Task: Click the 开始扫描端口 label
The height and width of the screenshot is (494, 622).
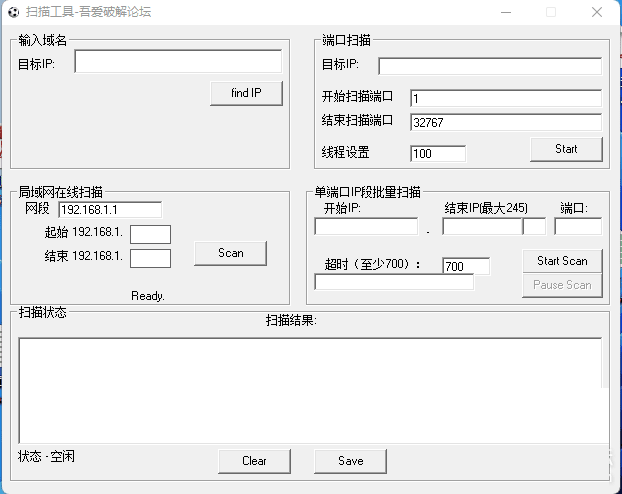Action: [357, 96]
